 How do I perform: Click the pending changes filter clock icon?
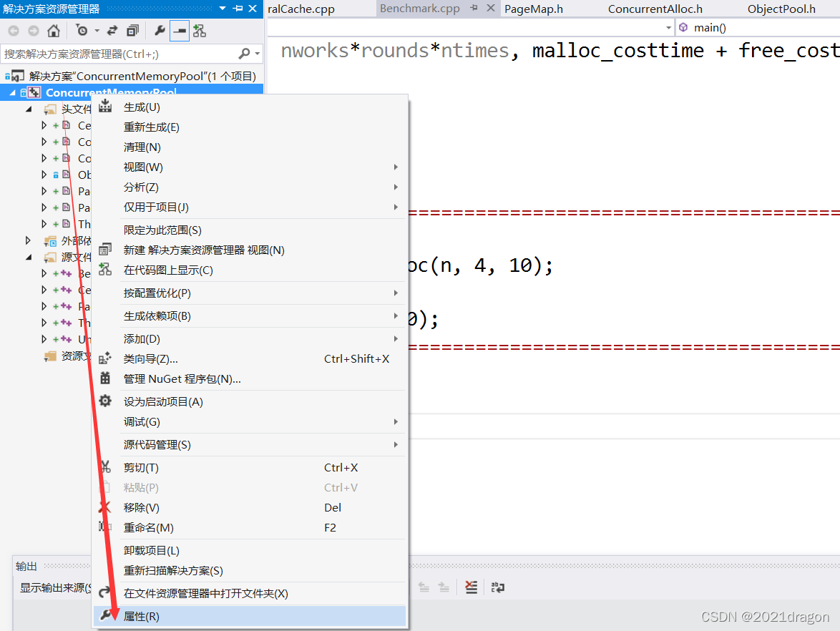[x=82, y=31]
